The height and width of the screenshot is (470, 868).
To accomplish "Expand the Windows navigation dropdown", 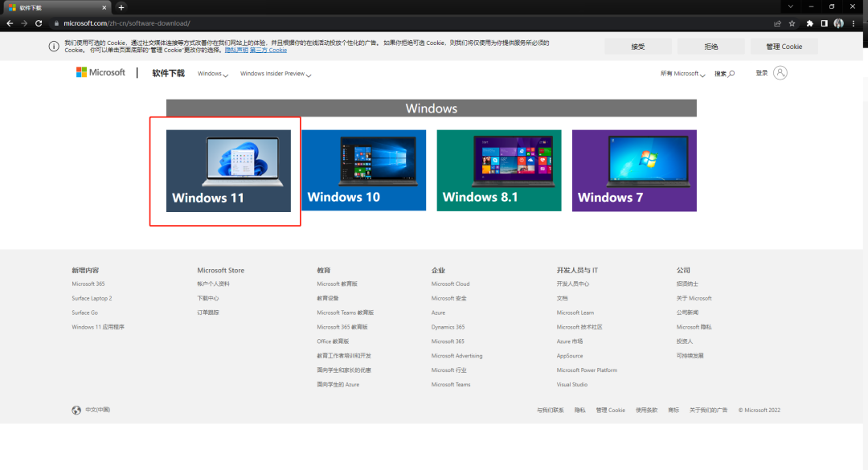I will click(x=211, y=73).
